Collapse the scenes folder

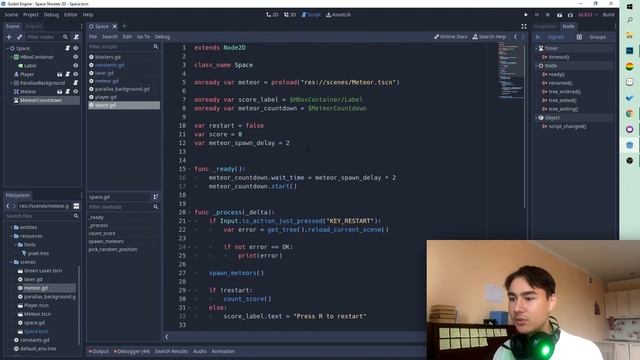(x=11, y=262)
